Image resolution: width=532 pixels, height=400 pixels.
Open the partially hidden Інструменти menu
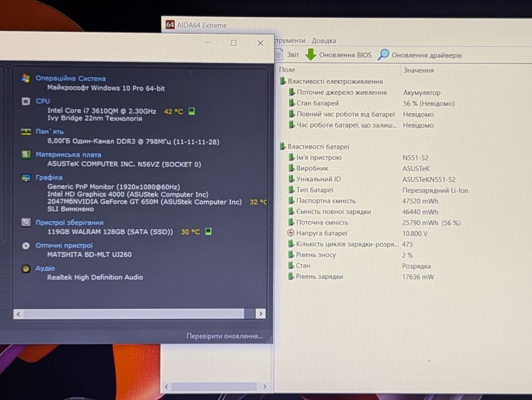[290, 40]
